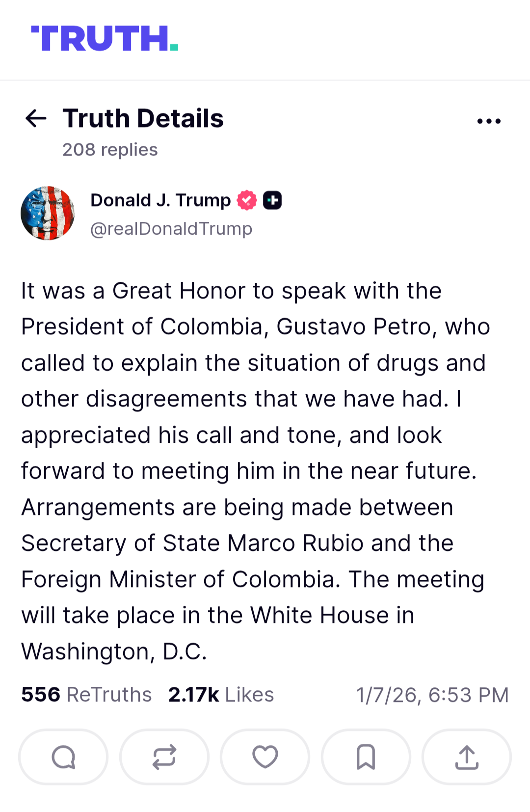530x812 pixels.
Task: Click the post body text
Action: click(255, 471)
